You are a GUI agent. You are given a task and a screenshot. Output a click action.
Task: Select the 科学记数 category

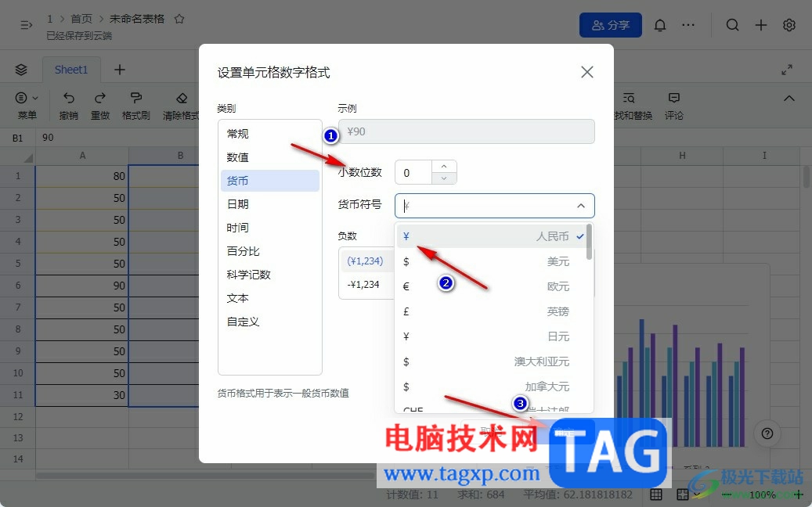click(x=270, y=275)
